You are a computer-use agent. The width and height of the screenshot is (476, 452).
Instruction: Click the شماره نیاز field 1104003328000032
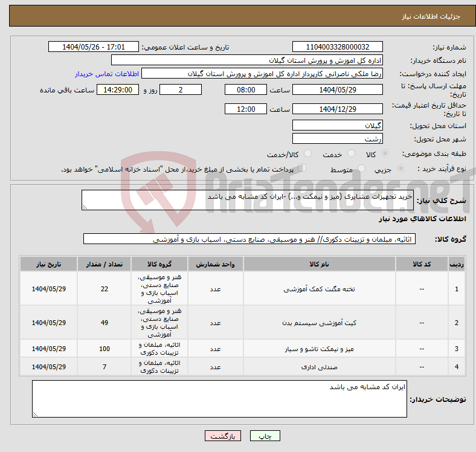pyautogui.click(x=337, y=47)
